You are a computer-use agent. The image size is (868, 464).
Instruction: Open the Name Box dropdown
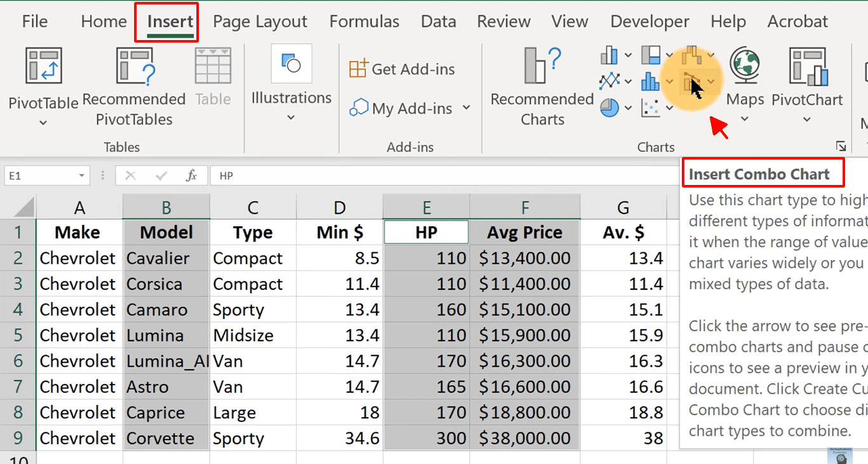[x=82, y=176]
